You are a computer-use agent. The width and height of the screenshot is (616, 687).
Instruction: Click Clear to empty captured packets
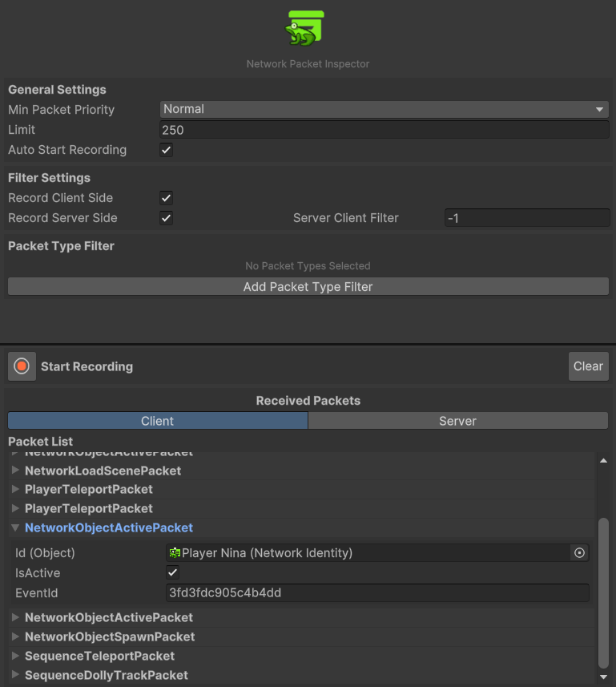coord(588,366)
